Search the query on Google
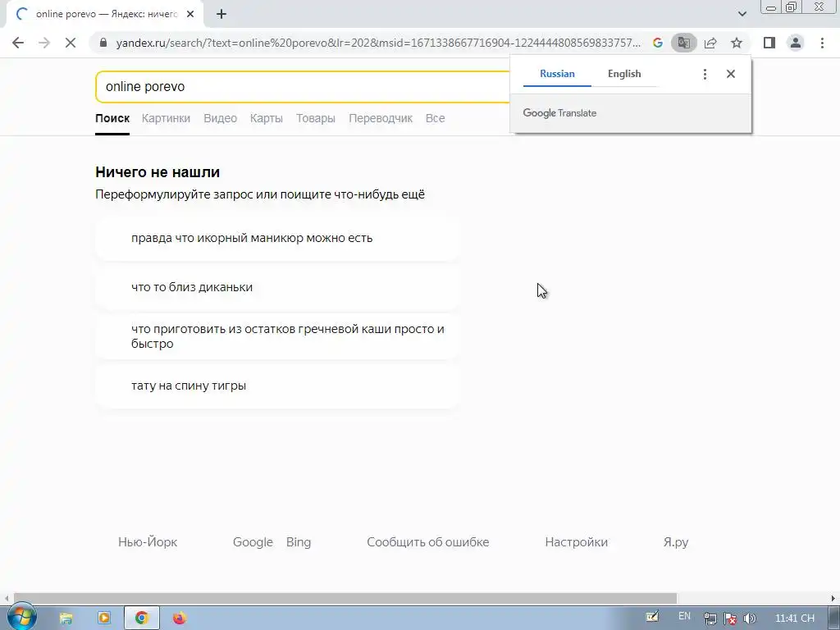 253,542
